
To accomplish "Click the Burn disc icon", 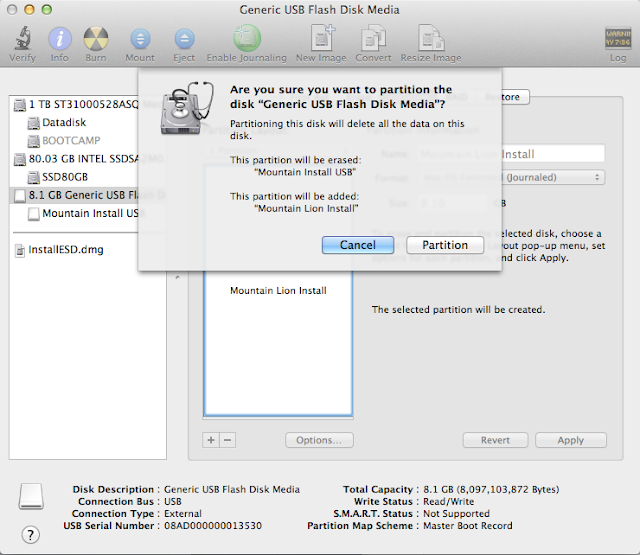I will pos(96,39).
